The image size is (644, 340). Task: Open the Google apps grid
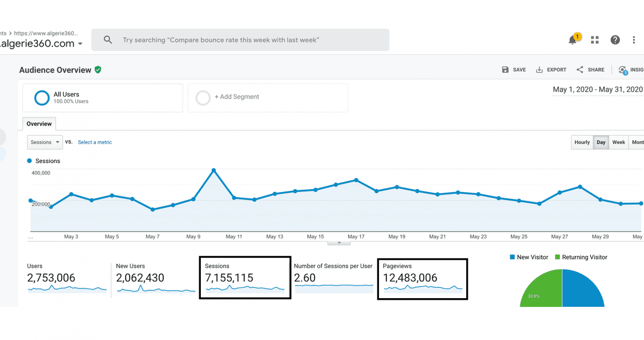(x=595, y=40)
